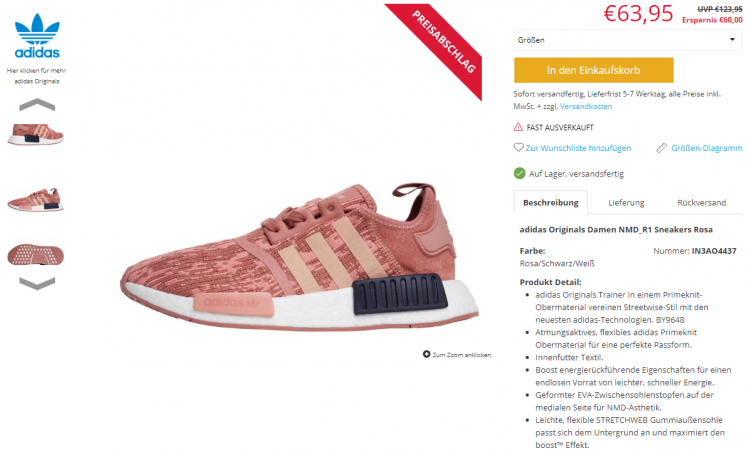Switch to the Beschreibung tab
The height and width of the screenshot is (453, 750).
click(551, 202)
